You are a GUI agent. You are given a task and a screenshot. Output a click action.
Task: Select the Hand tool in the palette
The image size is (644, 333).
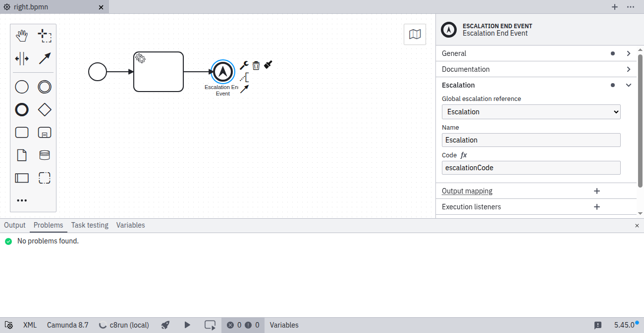point(22,35)
